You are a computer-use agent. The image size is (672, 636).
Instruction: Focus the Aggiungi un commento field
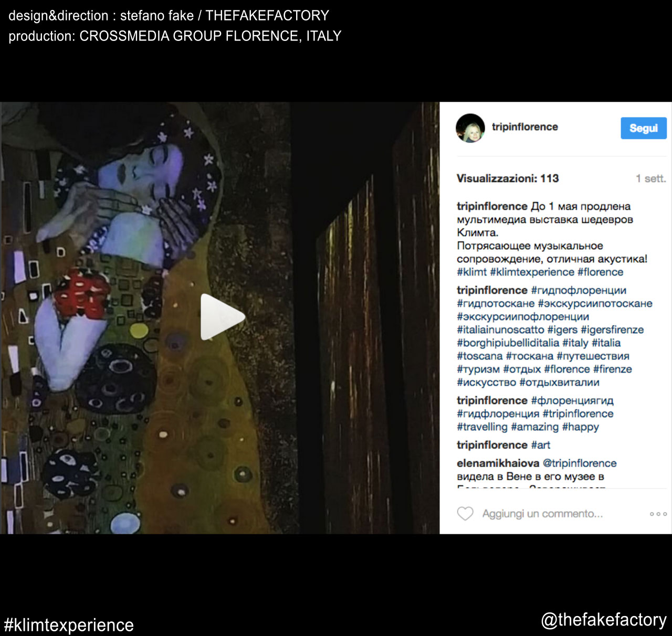542,514
